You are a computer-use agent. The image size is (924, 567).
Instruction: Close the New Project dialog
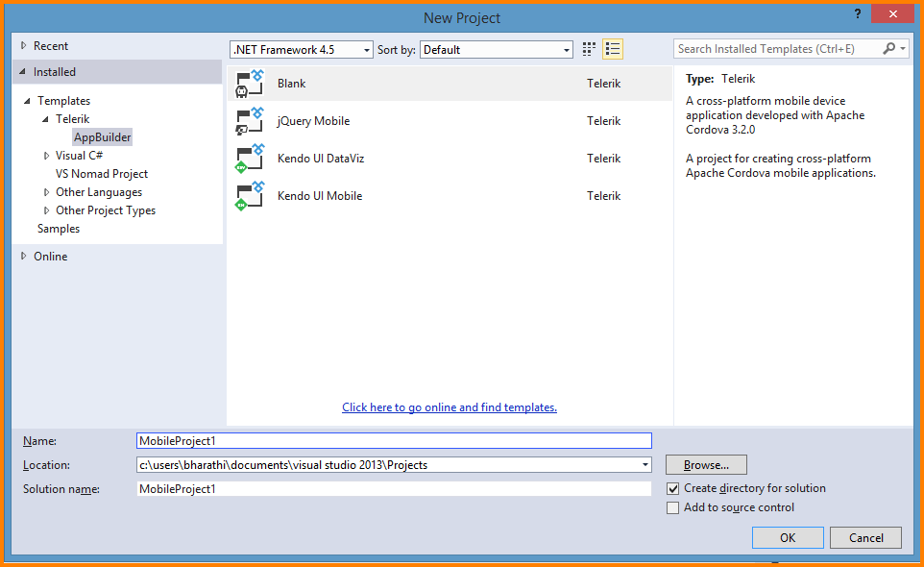click(892, 14)
